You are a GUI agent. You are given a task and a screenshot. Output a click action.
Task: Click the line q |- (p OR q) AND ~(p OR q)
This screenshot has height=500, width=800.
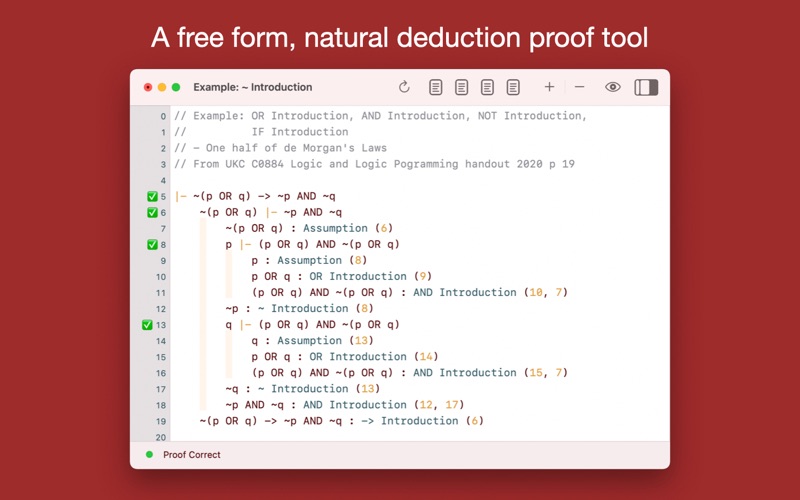(312, 325)
